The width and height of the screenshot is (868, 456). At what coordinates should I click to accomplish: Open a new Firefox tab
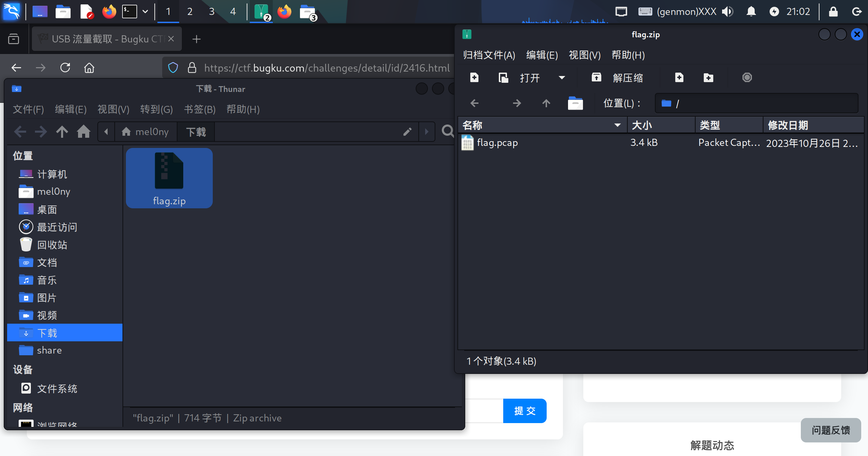click(x=196, y=39)
